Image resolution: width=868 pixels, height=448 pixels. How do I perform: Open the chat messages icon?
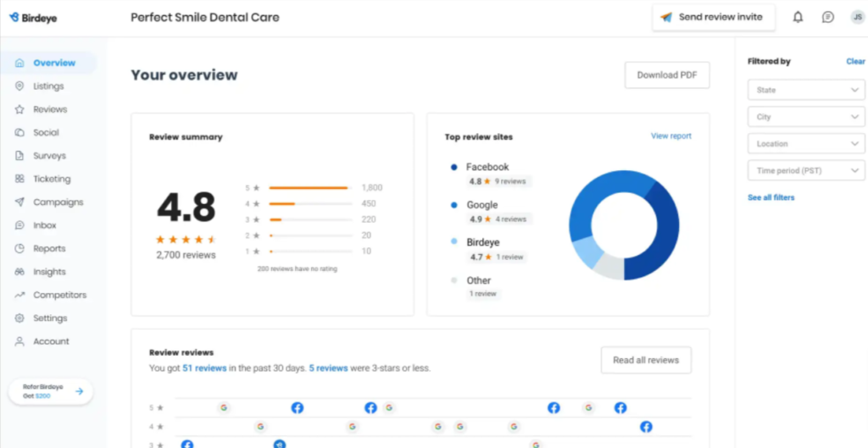828,17
